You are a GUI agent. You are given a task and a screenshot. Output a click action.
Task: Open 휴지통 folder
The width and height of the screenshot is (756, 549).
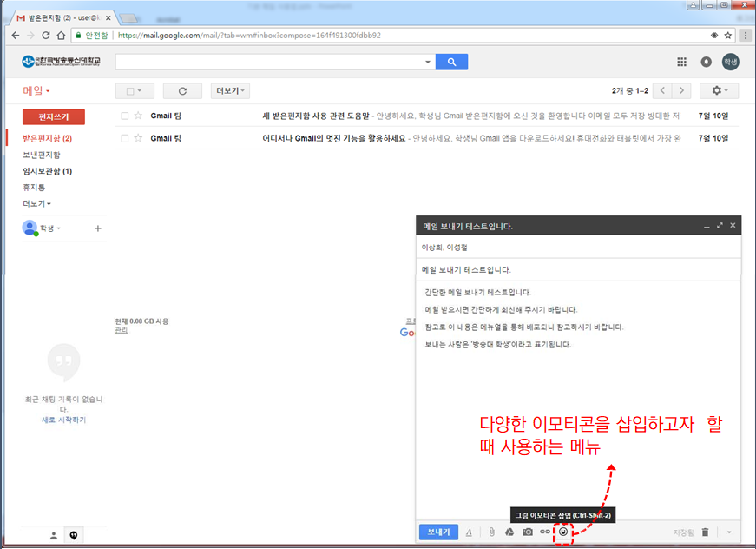point(34,187)
